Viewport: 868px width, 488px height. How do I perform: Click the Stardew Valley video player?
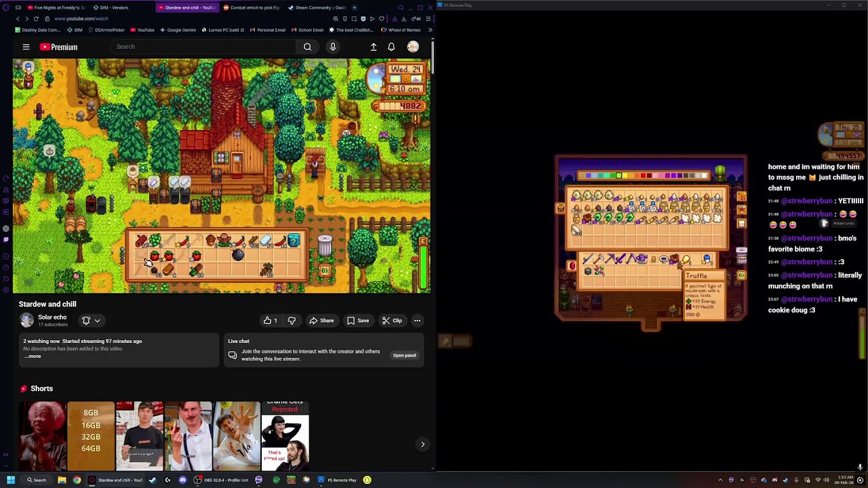point(222,176)
